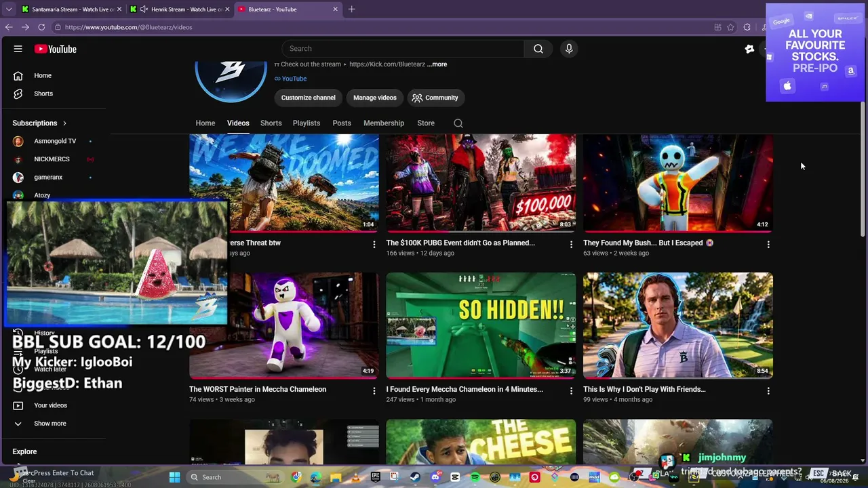The image size is (868, 488).
Task: Open Spotify from the taskbar
Action: click(475, 477)
